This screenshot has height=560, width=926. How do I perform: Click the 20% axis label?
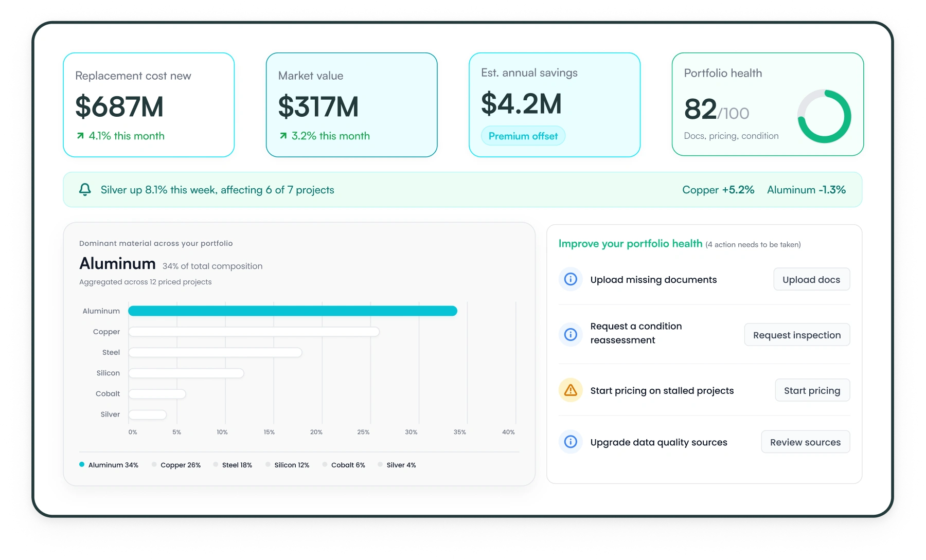click(x=316, y=432)
